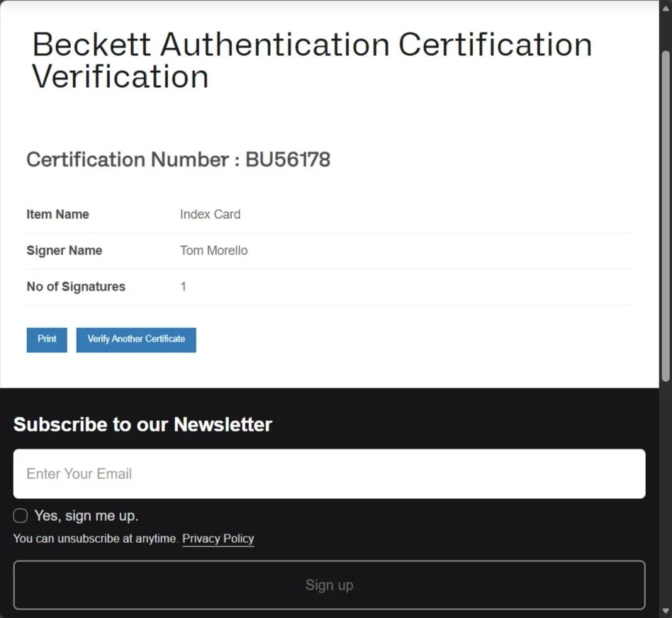The image size is (672, 618).
Task: Click the "Yes, sign me up." label text
Action: pyautogui.click(x=86, y=515)
